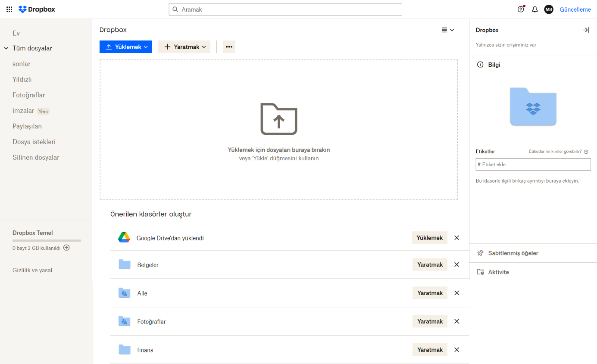
Task: Click the Google Drive logo icon
Action: [x=124, y=237]
